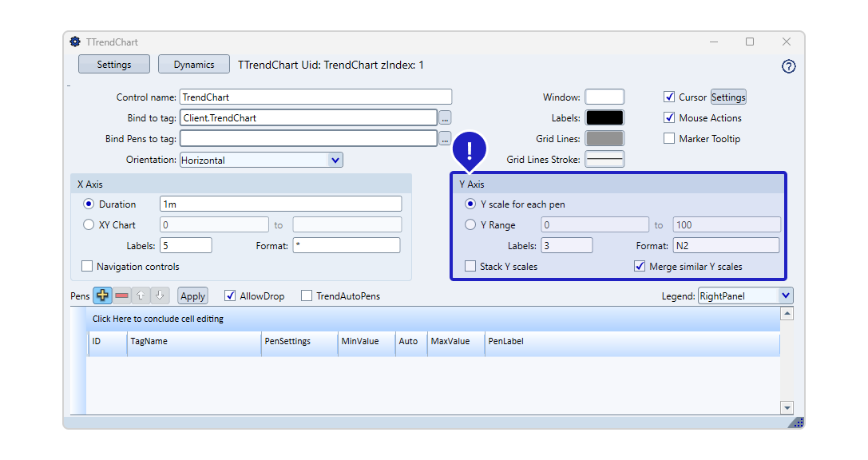This screenshot has width=868, height=460.
Task: Enable the Marker Tooltip checkbox
Action: [x=669, y=139]
